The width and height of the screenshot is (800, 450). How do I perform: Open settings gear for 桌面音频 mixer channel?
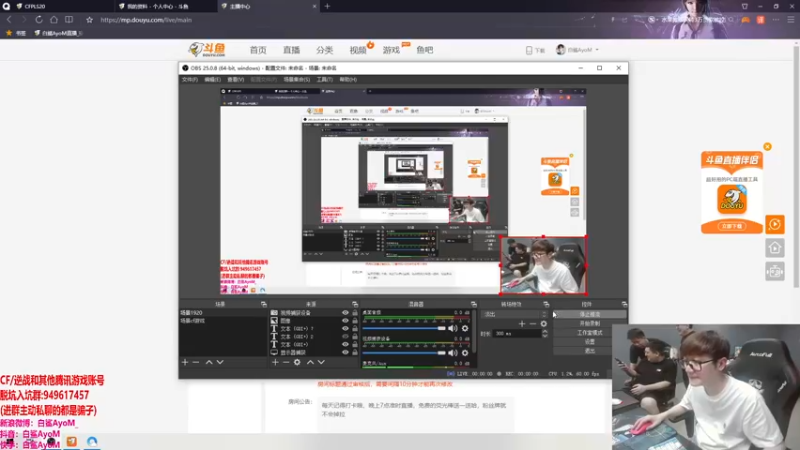[x=465, y=328]
